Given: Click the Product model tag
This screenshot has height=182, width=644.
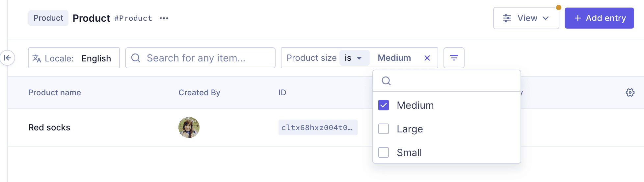Looking at the screenshot, I should [48, 18].
